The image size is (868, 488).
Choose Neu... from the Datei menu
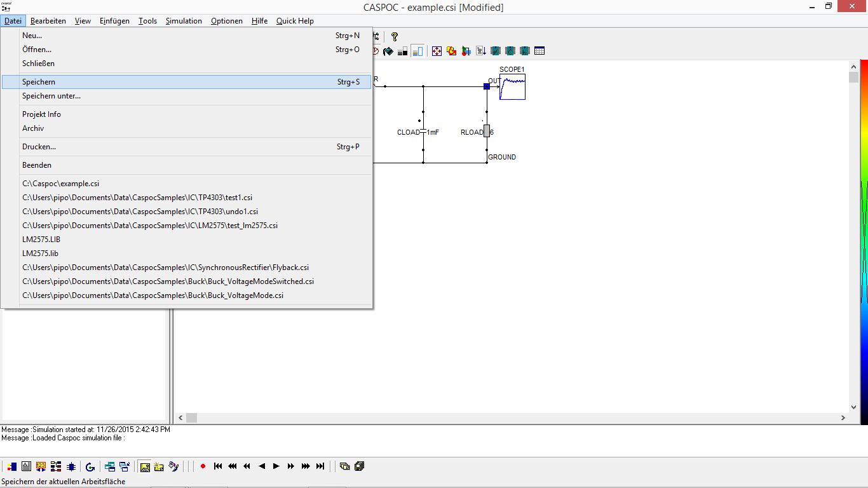(x=187, y=36)
